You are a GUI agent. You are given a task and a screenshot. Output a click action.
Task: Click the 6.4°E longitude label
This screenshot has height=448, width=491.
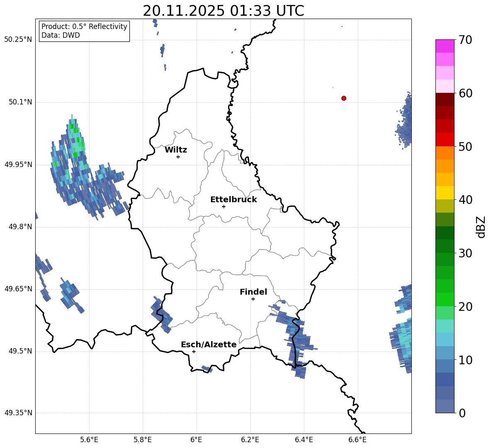click(x=304, y=440)
